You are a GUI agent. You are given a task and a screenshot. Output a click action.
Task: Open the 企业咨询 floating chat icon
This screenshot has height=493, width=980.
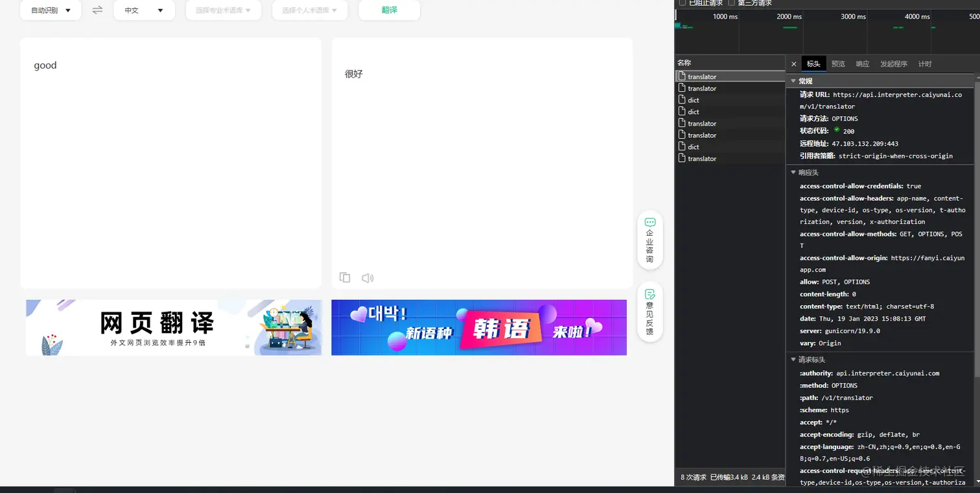point(649,240)
